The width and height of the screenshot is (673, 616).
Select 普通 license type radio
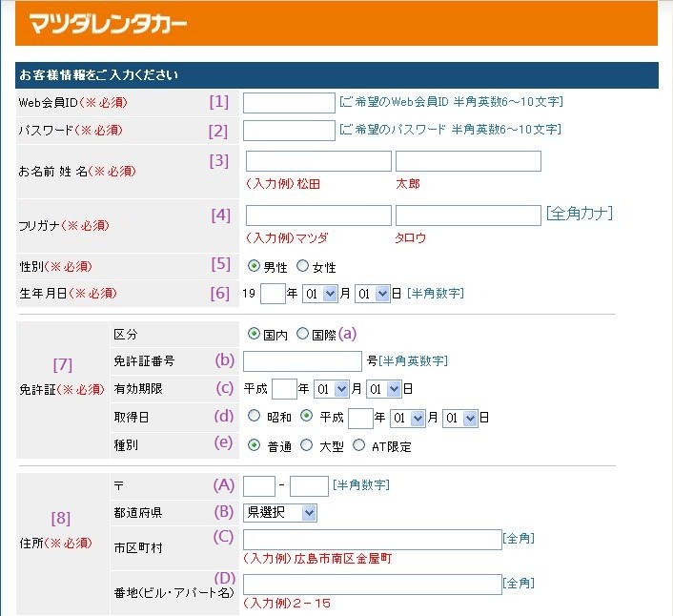(x=254, y=445)
